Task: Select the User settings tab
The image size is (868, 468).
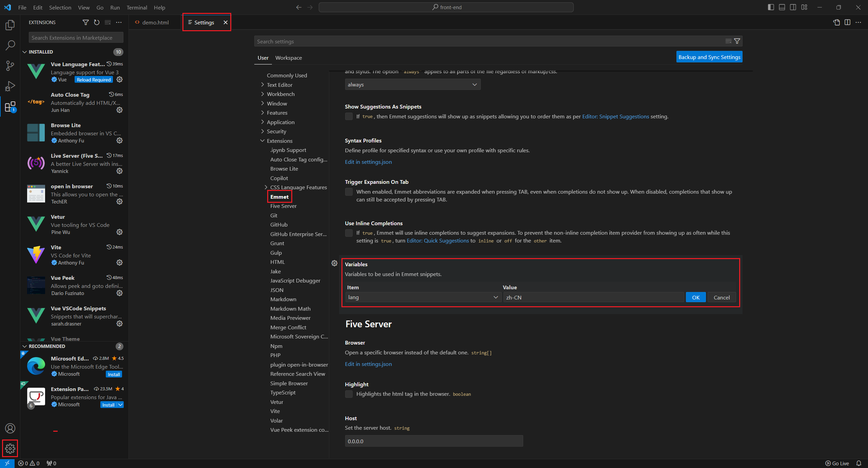Action: pos(263,58)
